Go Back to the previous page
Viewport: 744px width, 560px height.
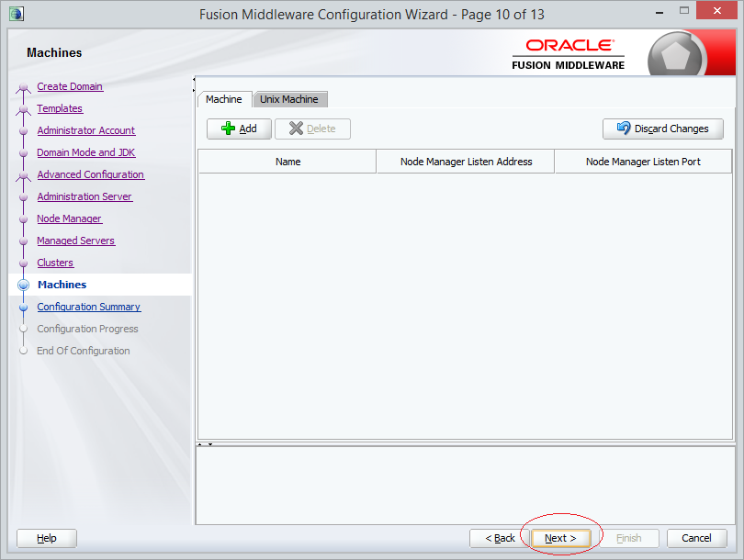click(499, 538)
